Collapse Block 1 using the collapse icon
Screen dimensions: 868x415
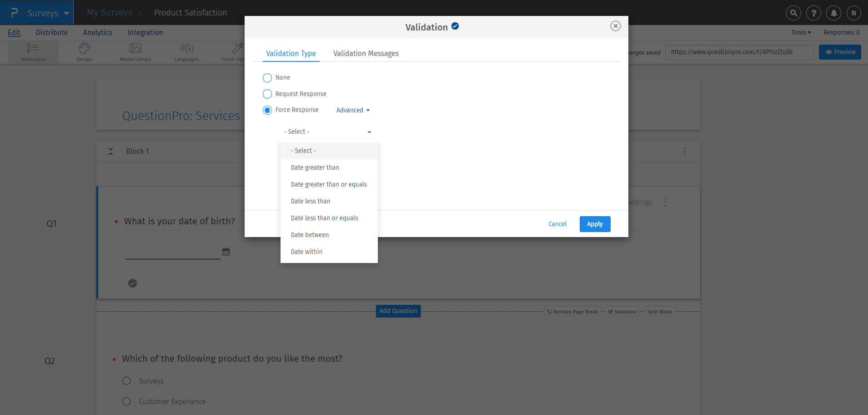110,151
